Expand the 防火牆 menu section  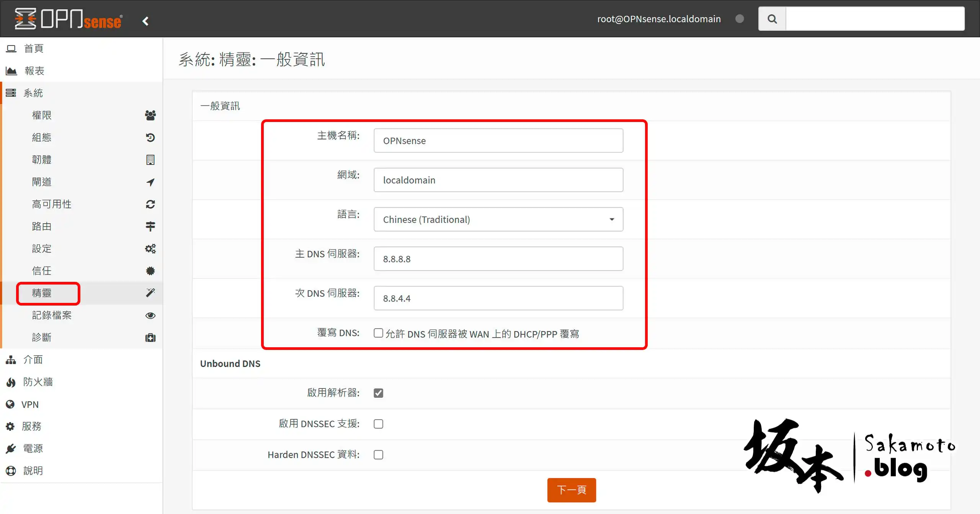(38, 382)
